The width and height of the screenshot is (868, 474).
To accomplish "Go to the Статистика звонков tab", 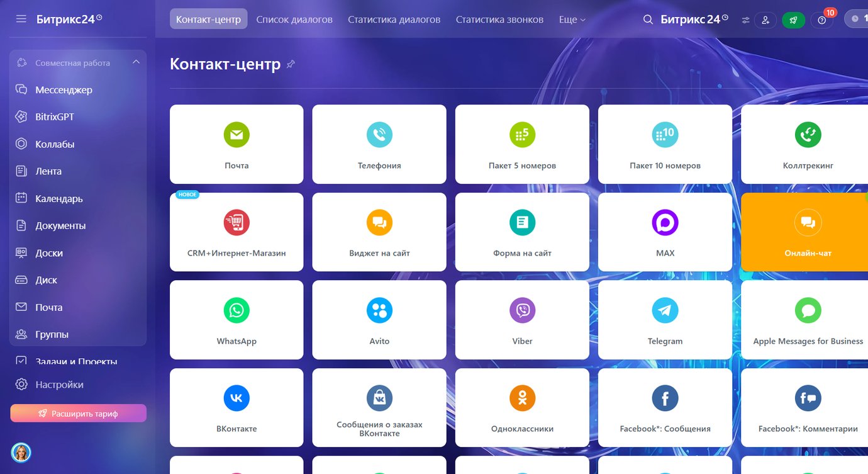I will click(x=499, y=20).
